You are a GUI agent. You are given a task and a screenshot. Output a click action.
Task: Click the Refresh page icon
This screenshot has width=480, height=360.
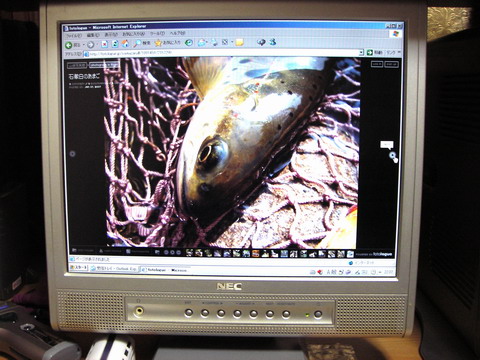[115, 44]
